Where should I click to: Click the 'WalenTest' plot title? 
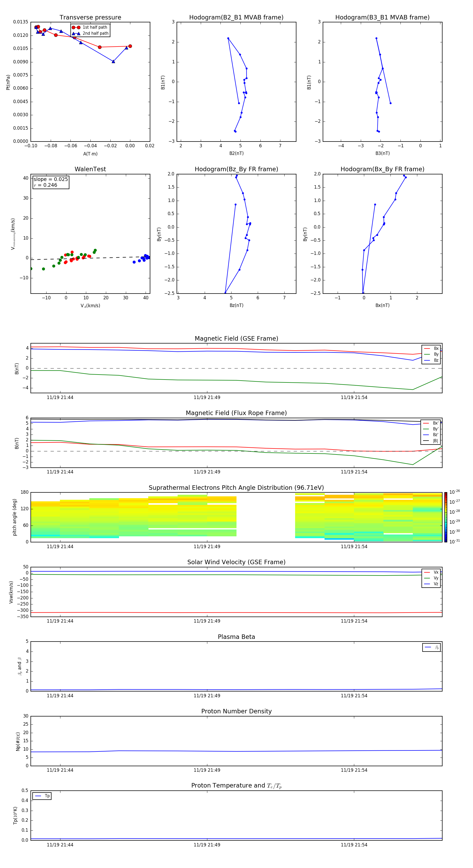[90, 169]
